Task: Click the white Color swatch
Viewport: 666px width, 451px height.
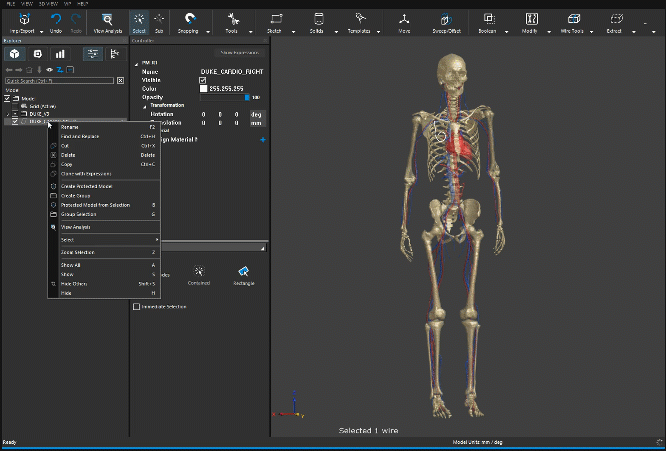Action: pos(203,89)
